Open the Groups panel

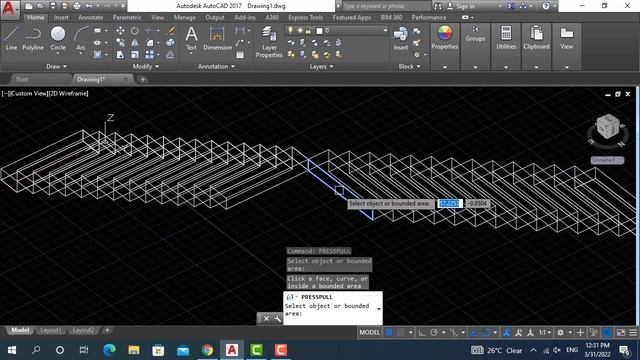coord(475,34)
